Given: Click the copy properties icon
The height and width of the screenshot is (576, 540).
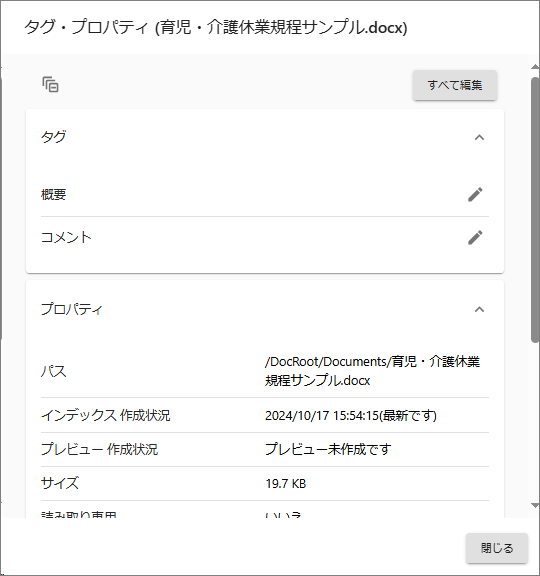Looking at the screenshot, I should coord(50,85).
